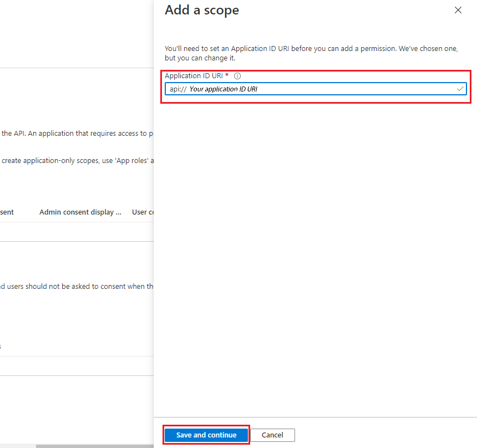The height and width of the screenshot is (448, 477).
Task: Click Save and continue button
Action: click(206, 435)
